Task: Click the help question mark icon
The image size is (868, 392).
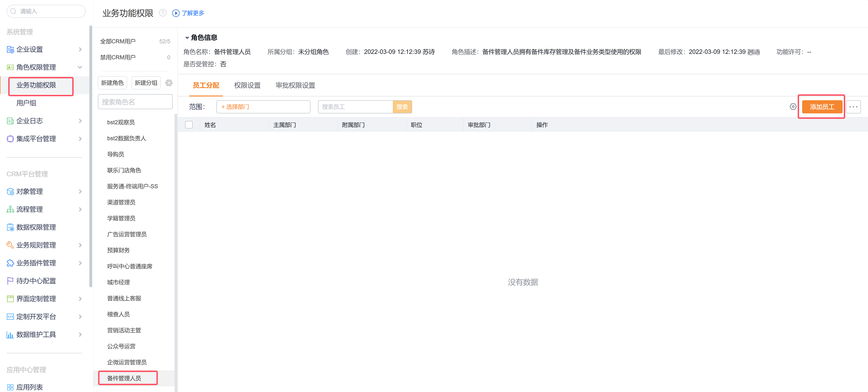Action: pyautogui.click(x=163, y=13)
